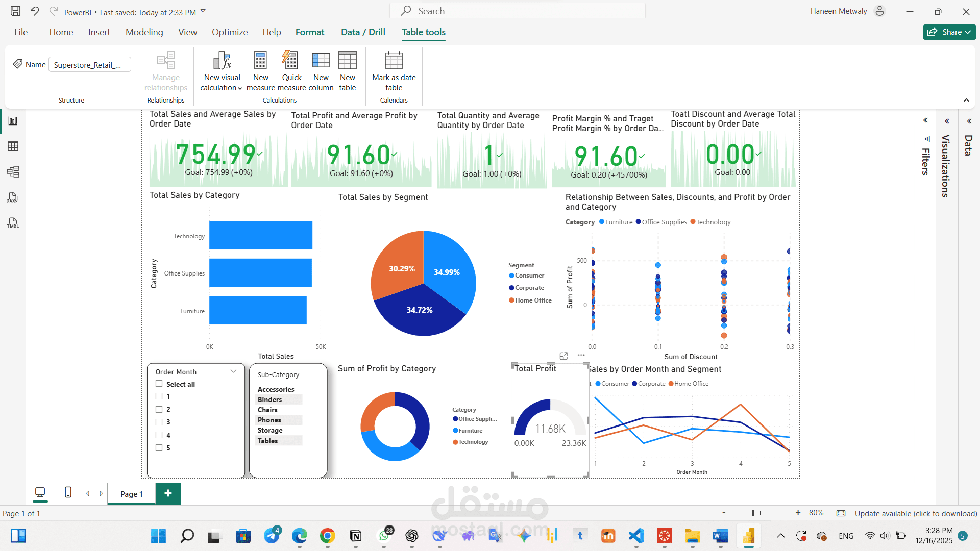Click the Quick measure icon
The image size is (980, 551).
click(290, 60)
